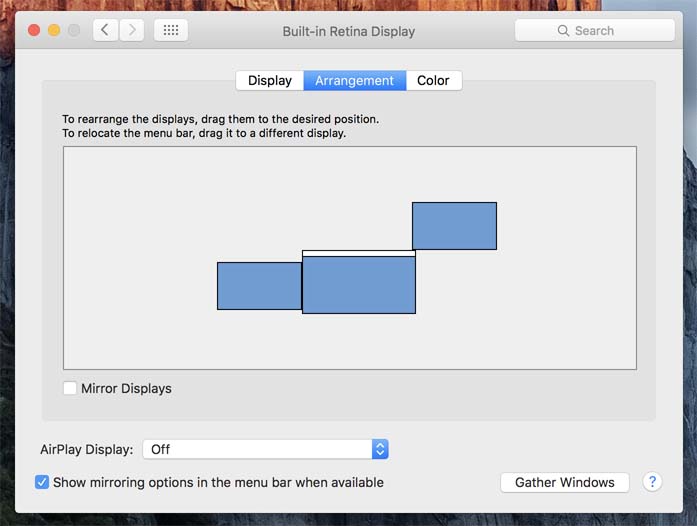Open help with the question mark button
This screenshot has width=697, height=526.
(x=652, y=482)
